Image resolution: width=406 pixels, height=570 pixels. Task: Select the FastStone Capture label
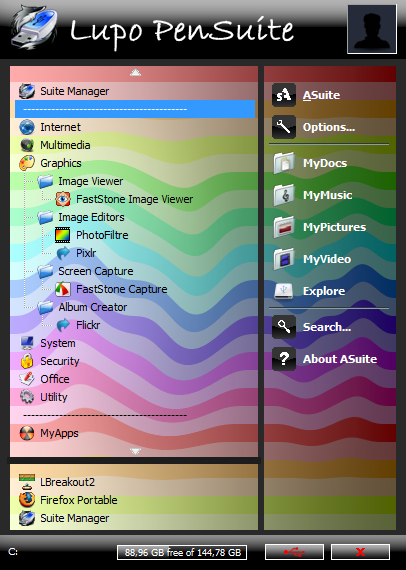(122, 289)
